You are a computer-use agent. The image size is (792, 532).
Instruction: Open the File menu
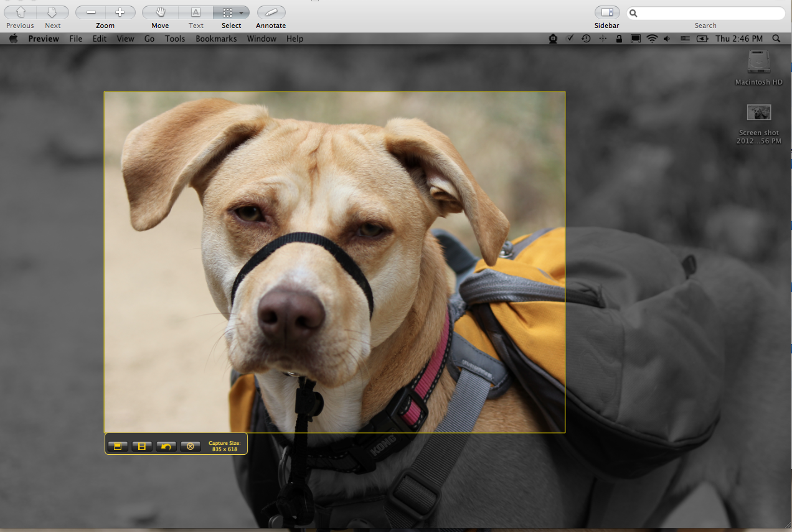76,39
